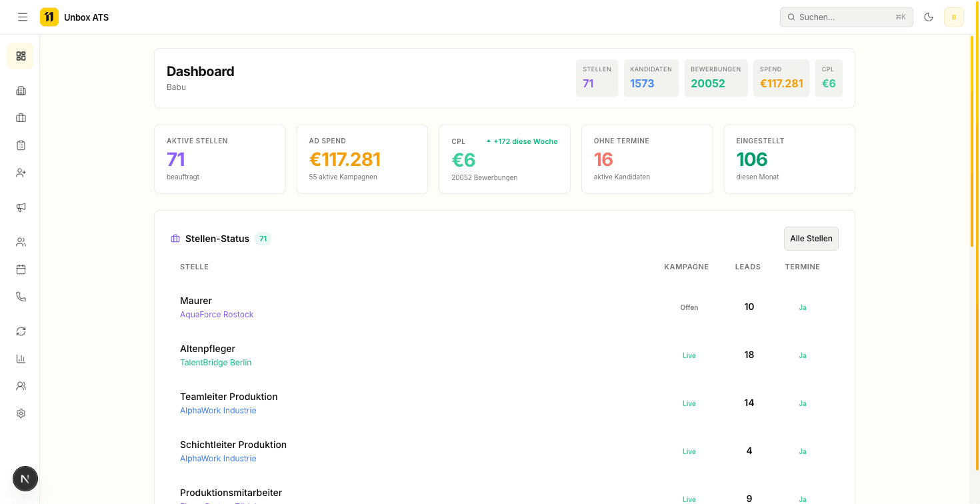This screenshot has height=504, width=980.
Task: Open the AquaForce Rostock company link
Action: click(217, 314)
